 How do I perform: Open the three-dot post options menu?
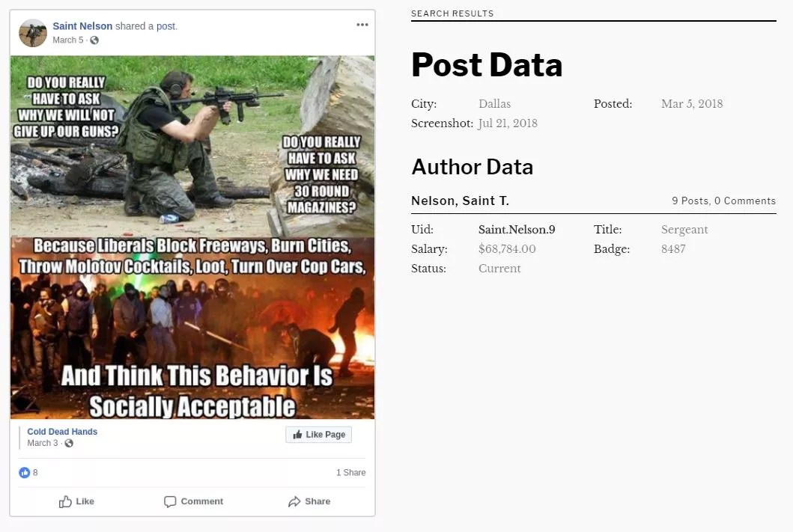coord(362,25)
